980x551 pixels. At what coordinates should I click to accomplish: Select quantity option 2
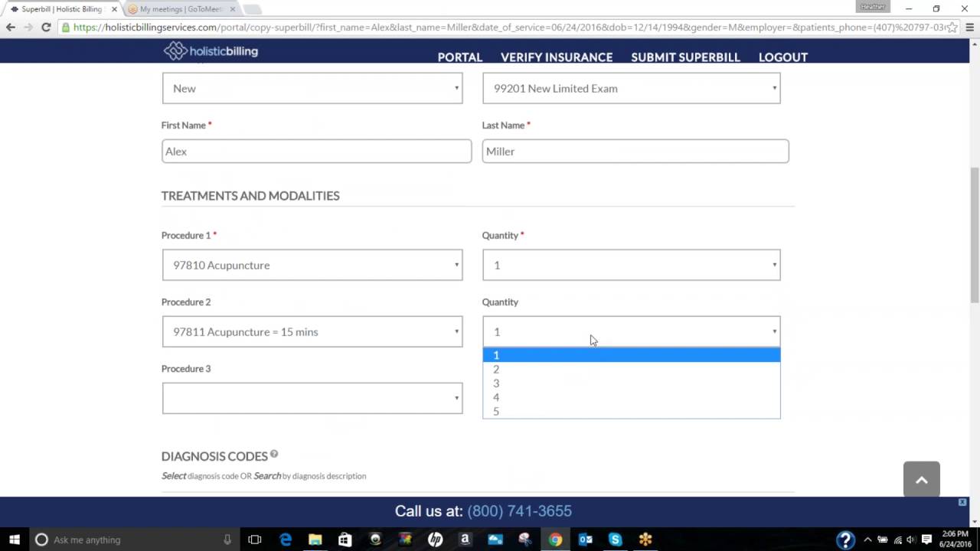[632, 369]
